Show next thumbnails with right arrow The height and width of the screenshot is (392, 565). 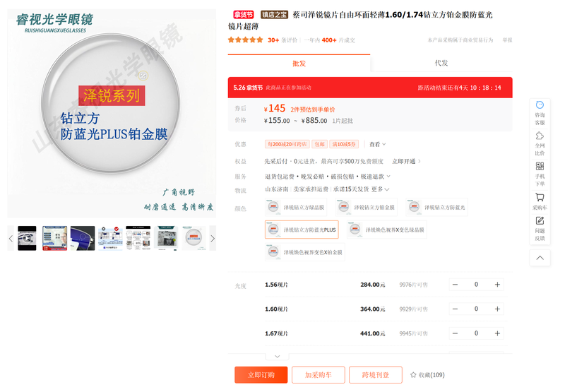(213, 238)
